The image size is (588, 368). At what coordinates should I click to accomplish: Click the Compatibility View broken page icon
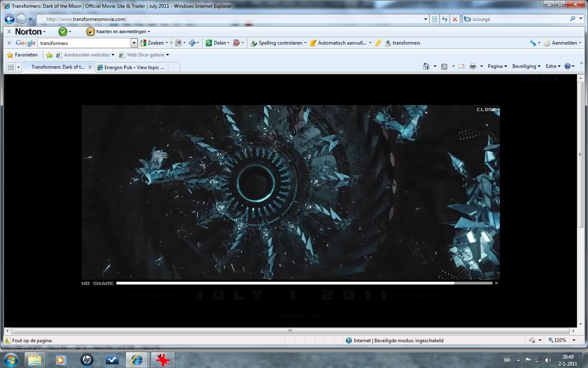pyautogui.click(x=434, y=19)
